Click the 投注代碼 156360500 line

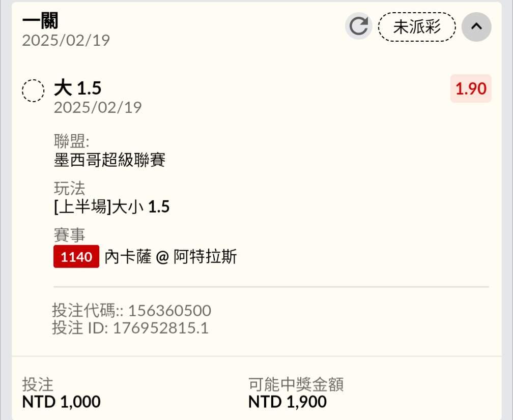click(131, 310)
